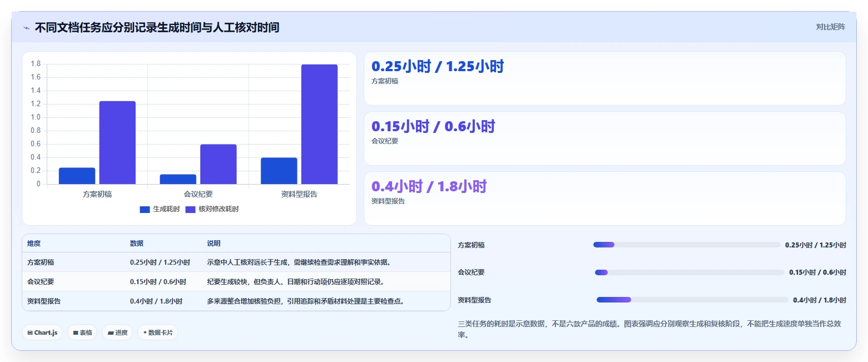Click table cell 0.4小时 / 1.8小时
Image resolution: width=868 pixels, height=362 pixels.
click(156, 301)
